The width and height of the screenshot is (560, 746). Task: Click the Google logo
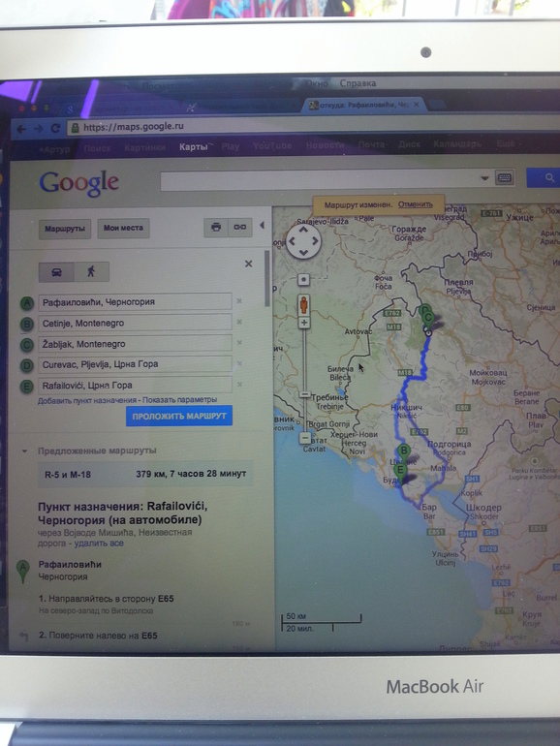[x=79, y=183]
